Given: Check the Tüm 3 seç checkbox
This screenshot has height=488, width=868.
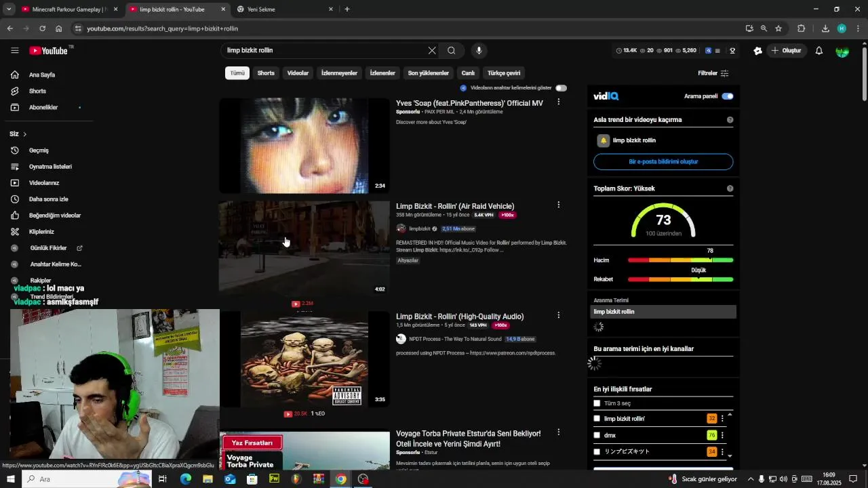Looking at the screenshot, I should point(597,403).
